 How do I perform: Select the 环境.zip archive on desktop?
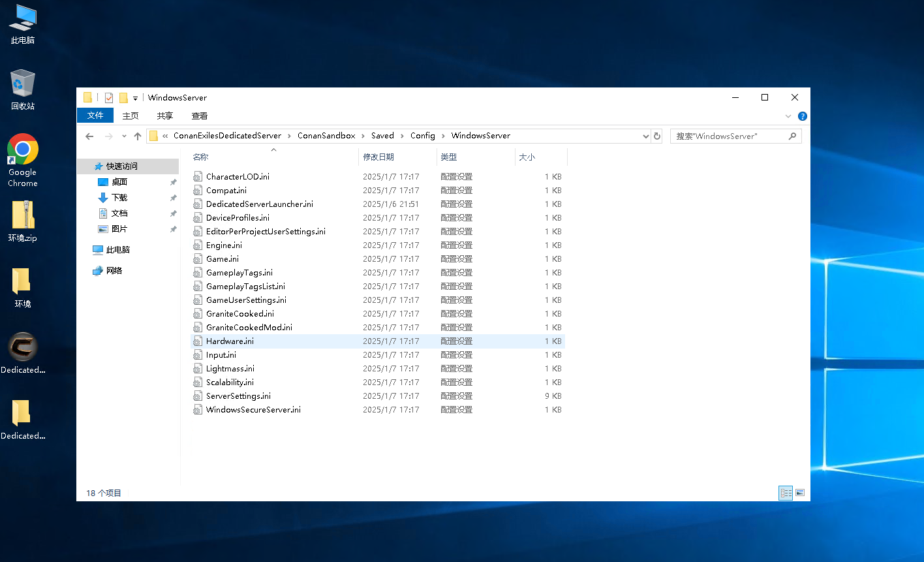click(23, 222)
